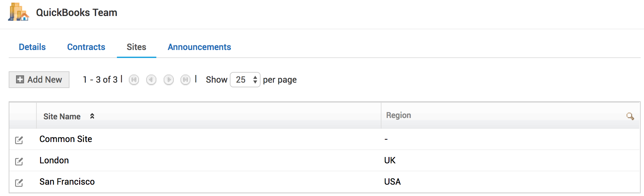Viewport: 644px width, 196px height.
Task: Go to the first page of sites
Action: pos(134,80)
